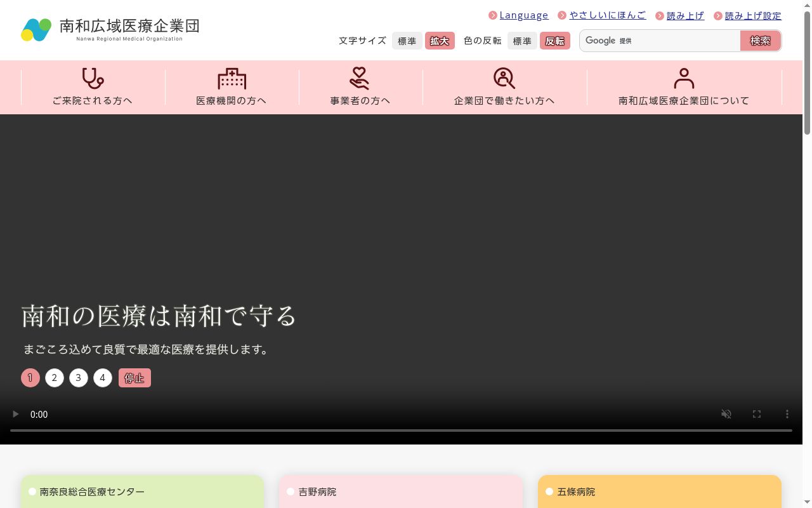Viewport: 812px width, 508px height.
Task: Click the person icon for 南和広域医療企業団について
Action: (684, 79)
